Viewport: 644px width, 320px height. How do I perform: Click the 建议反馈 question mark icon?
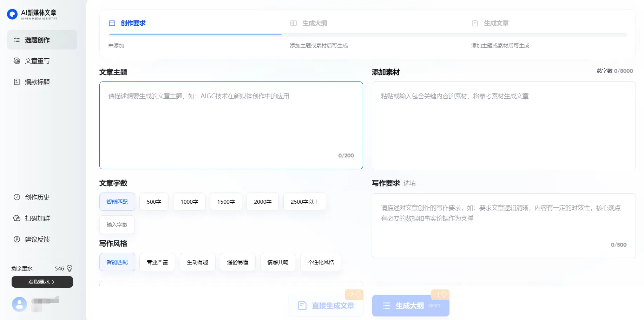[x=17, y=239]
